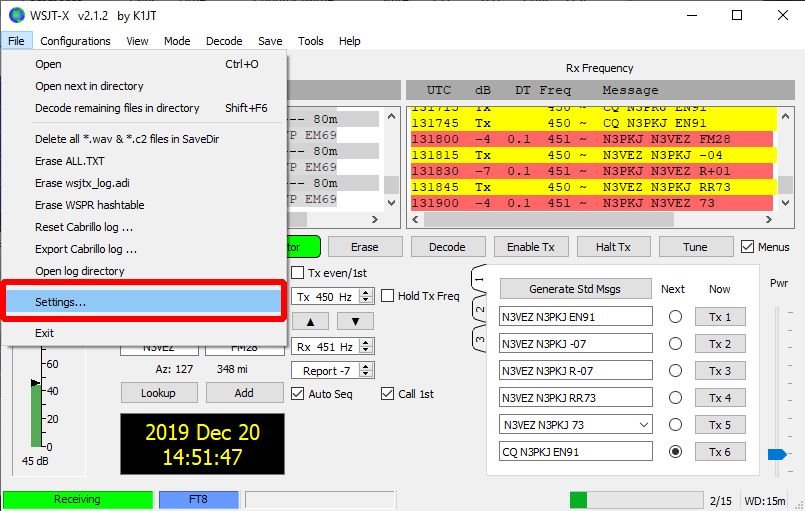The height and width of the screenshot is (511, 805).
Task: Click the Add button
Action: 244,393
